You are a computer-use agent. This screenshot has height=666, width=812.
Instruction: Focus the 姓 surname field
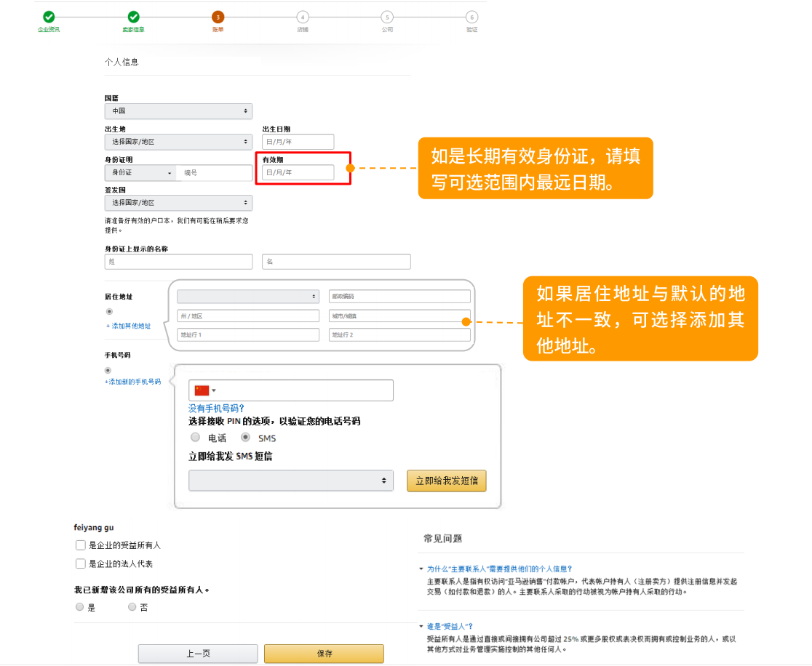pyautogui.click(x=178, y=262)
